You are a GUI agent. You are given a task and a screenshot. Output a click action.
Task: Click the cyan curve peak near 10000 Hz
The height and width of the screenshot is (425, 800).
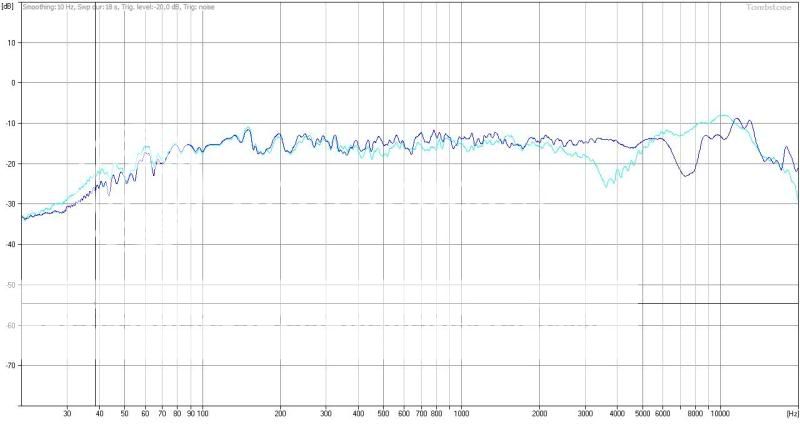coord(724,115)
